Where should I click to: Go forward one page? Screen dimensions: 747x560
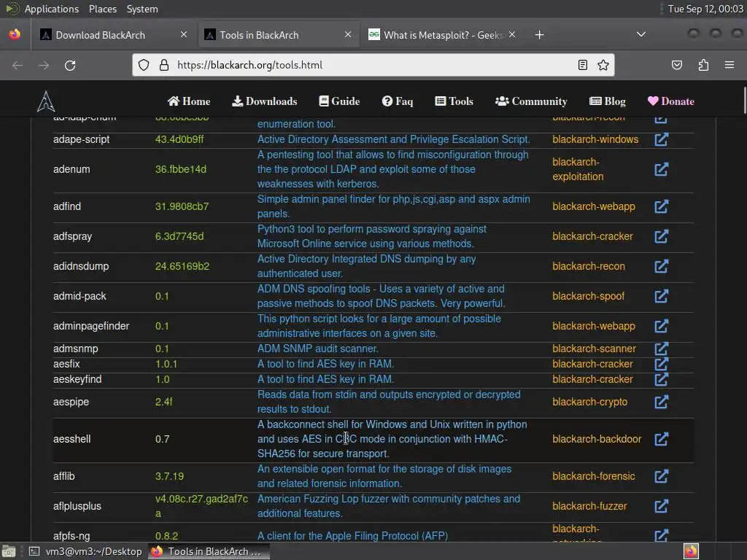44,65
